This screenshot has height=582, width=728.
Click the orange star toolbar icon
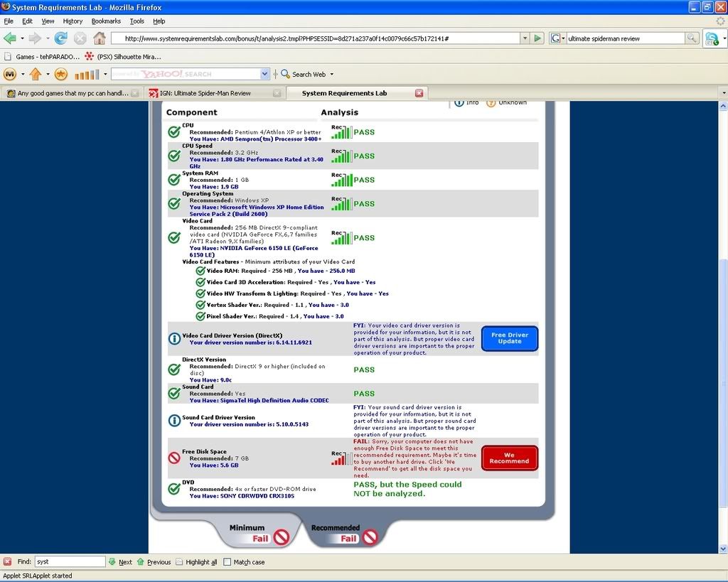click(x=61, y=74)
